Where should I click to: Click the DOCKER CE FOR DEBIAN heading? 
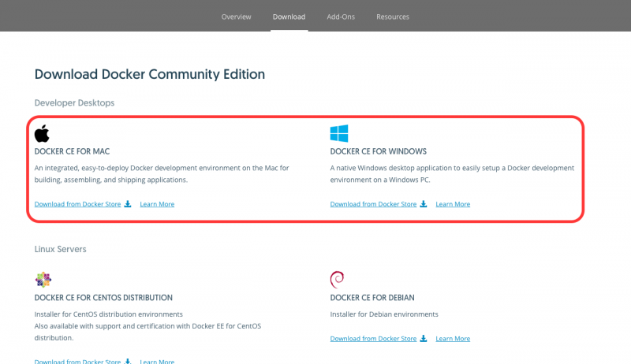pyautogui.click(x=372, y=298)
